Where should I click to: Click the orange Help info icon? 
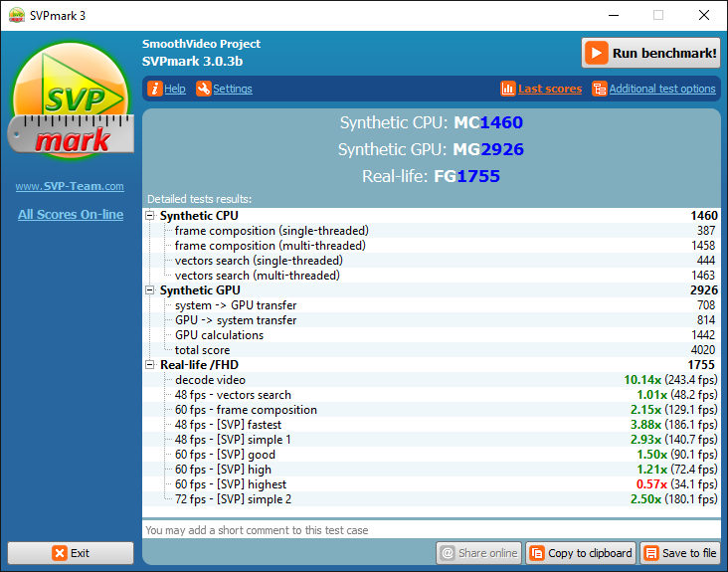pyautogui.click(x=155, y=89)
